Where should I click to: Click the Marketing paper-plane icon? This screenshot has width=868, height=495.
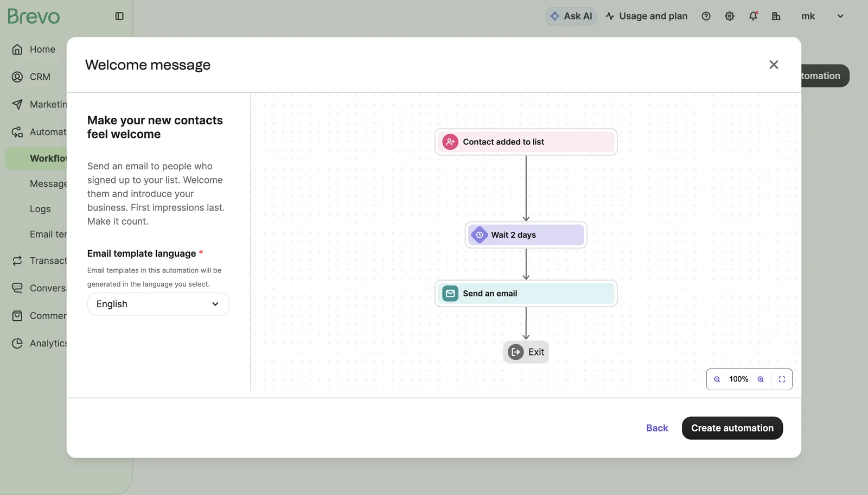tap(17, 104)
